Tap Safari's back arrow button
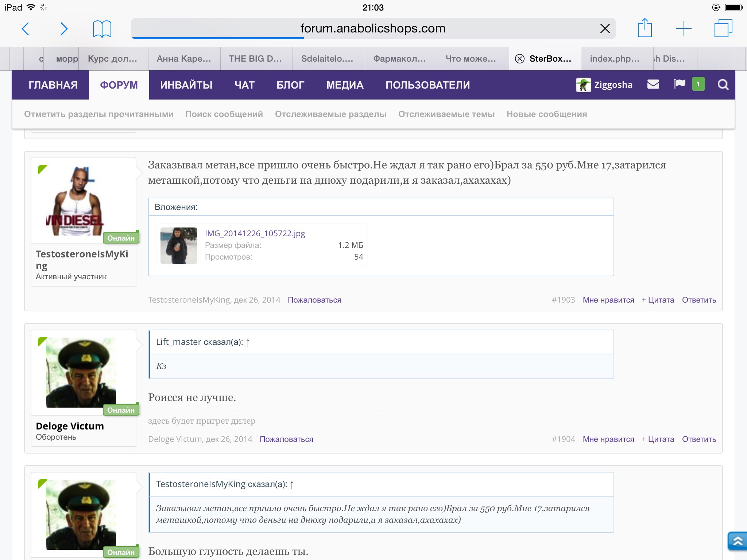The height and width of the screenshot is (560, 747). pyautogui.click(x=26, y=29)
